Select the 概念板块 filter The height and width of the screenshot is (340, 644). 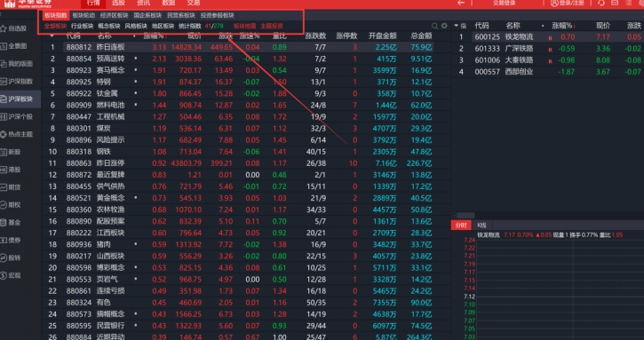click(109, 26)
